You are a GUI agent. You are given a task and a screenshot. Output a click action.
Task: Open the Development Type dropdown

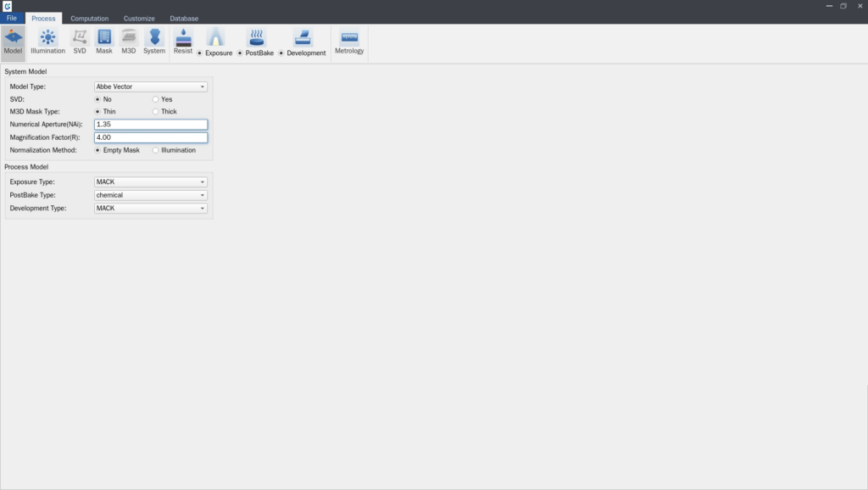(151, 209)
